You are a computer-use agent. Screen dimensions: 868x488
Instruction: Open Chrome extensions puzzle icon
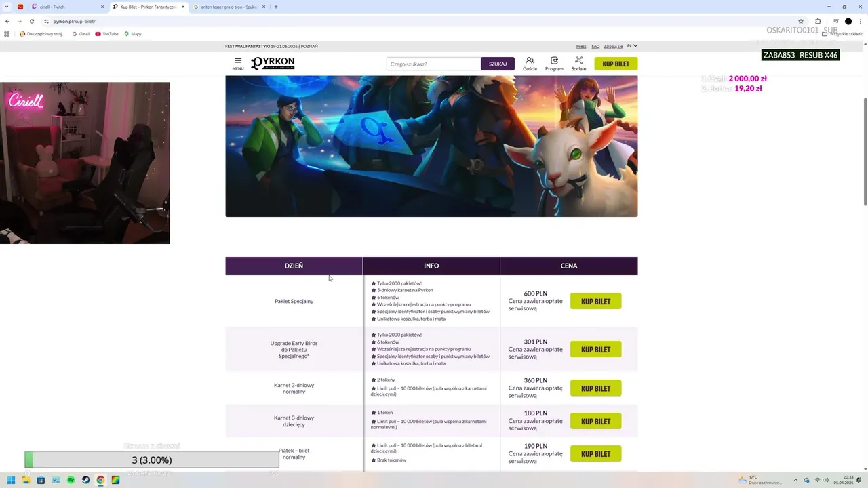tap(818, 21)
